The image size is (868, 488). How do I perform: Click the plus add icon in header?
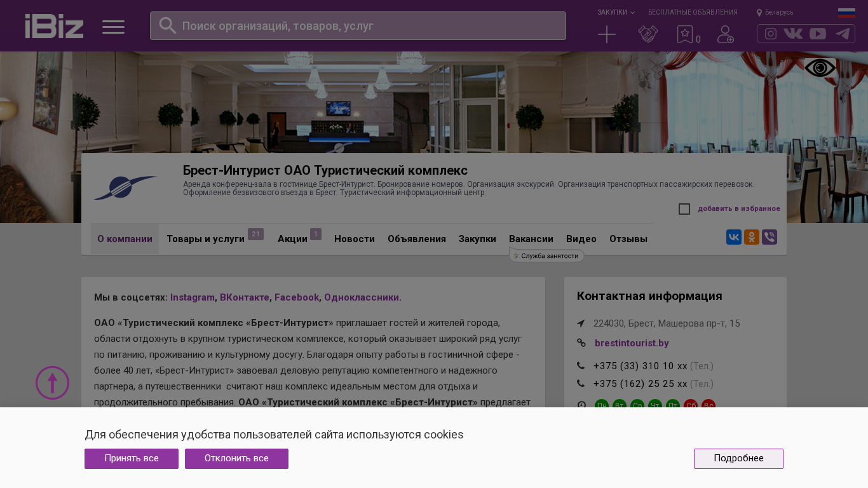pyautogui.click(x=607, y=34)
